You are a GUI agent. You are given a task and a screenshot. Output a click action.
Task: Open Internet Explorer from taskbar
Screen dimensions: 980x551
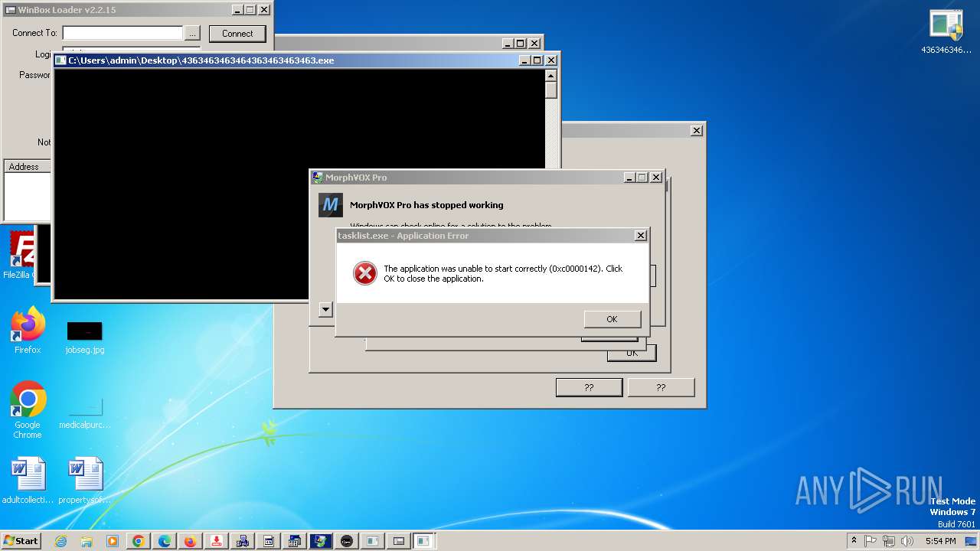(60, 541)
